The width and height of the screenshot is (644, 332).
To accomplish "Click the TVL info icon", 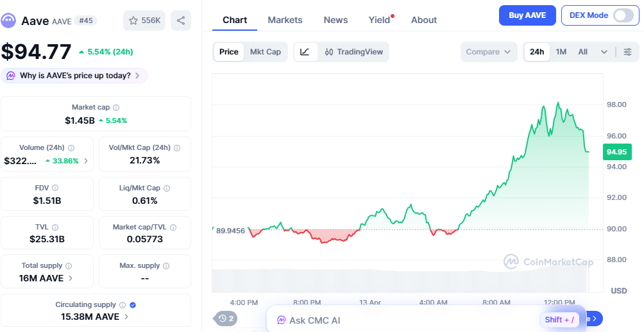I will point(55,228).
